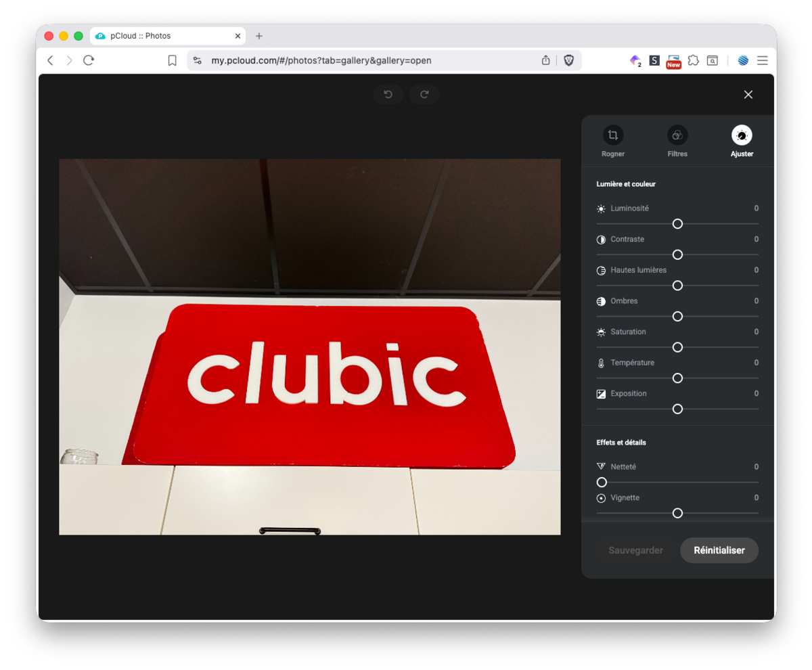
Task: Click the Contraste slider handle
Action: (677, 255)
